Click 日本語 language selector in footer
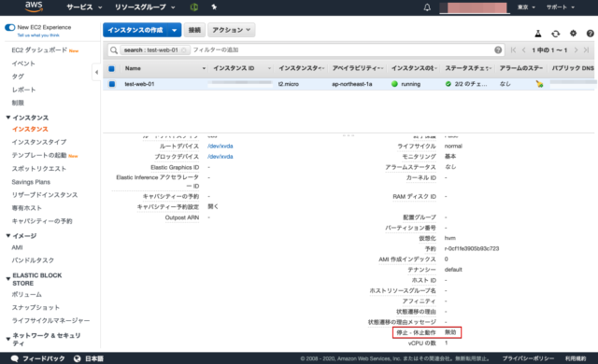 (93, 358)
